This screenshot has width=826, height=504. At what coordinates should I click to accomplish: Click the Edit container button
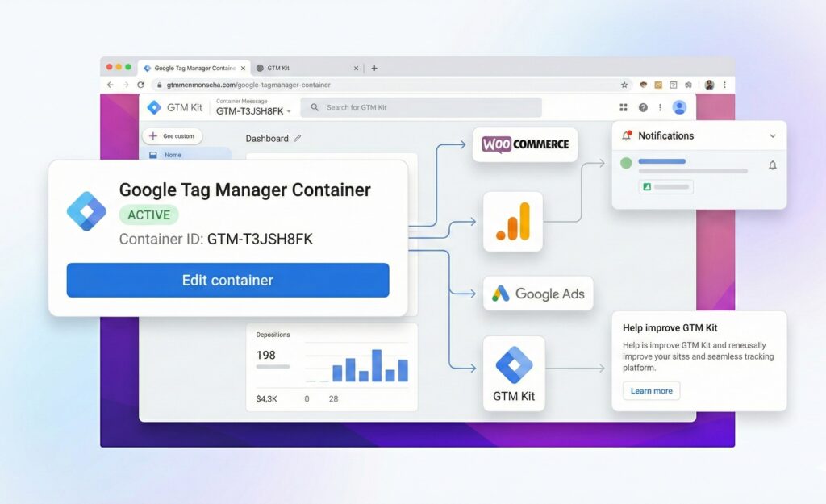(227, 280)
